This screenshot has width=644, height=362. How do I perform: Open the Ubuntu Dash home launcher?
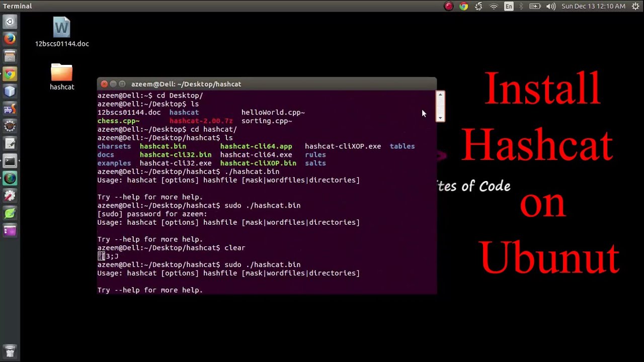click(10, 22)
